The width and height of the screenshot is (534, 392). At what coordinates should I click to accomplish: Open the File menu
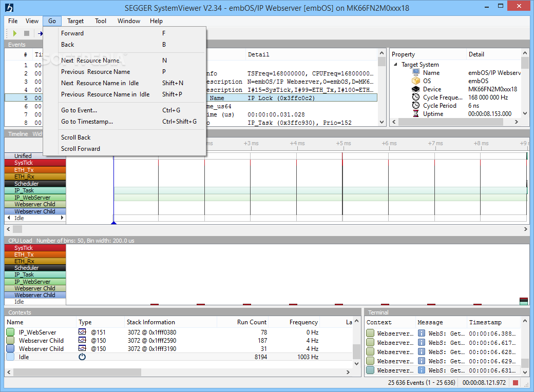point(13,21)
